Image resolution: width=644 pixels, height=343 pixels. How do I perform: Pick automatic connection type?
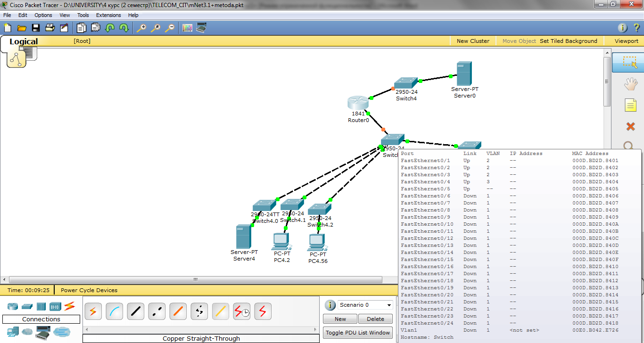[93, 311]
